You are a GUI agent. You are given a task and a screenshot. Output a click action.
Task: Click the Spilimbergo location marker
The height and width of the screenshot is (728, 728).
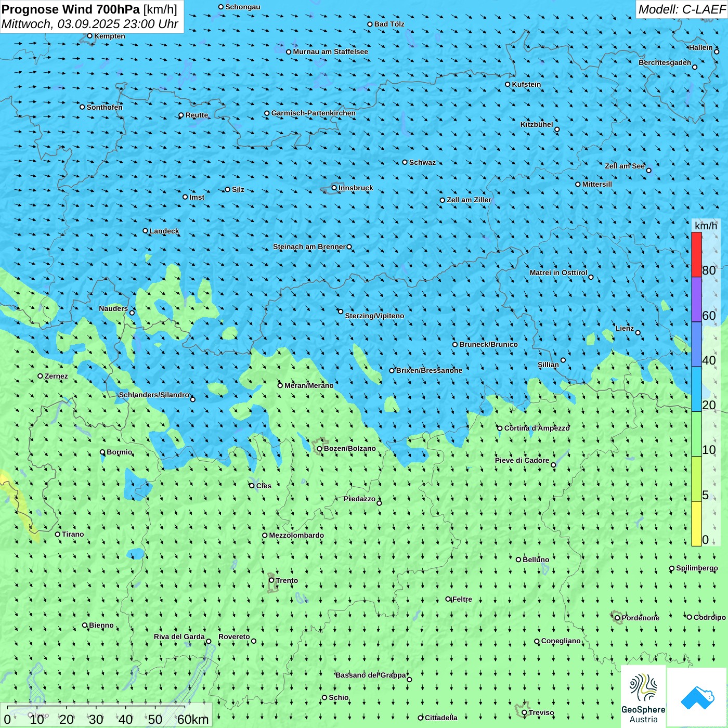coord(672,568)
